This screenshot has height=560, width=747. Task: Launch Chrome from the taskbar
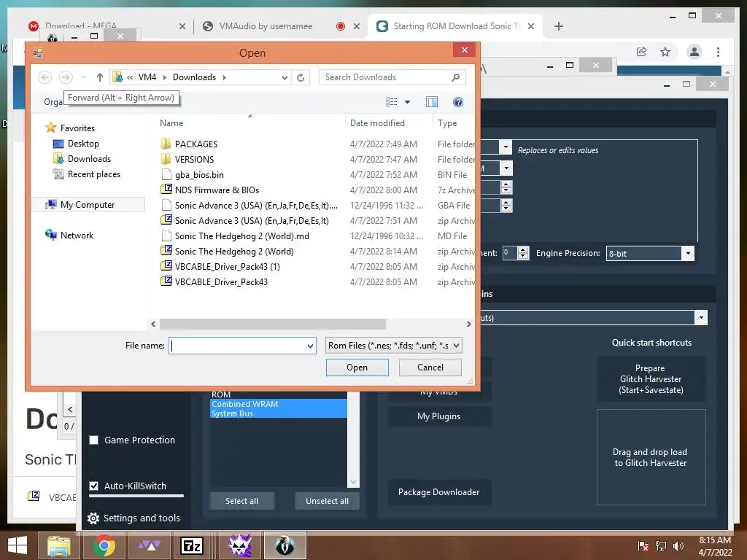(104, 545)
